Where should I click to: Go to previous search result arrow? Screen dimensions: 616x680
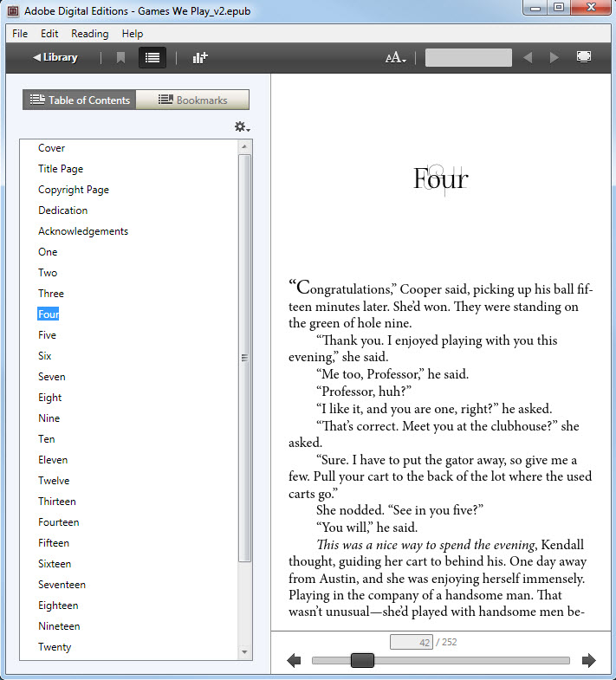[x=528, y=58]
